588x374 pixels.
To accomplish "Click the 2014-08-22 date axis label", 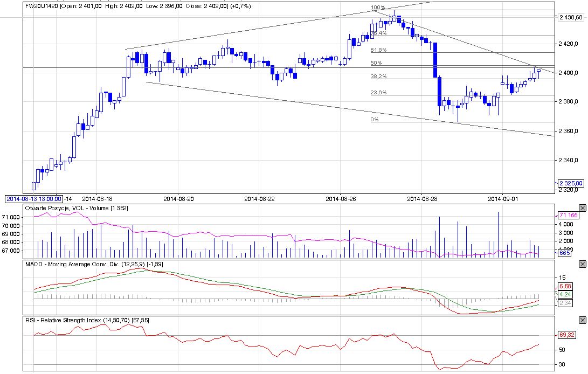I will click(259, 199).
